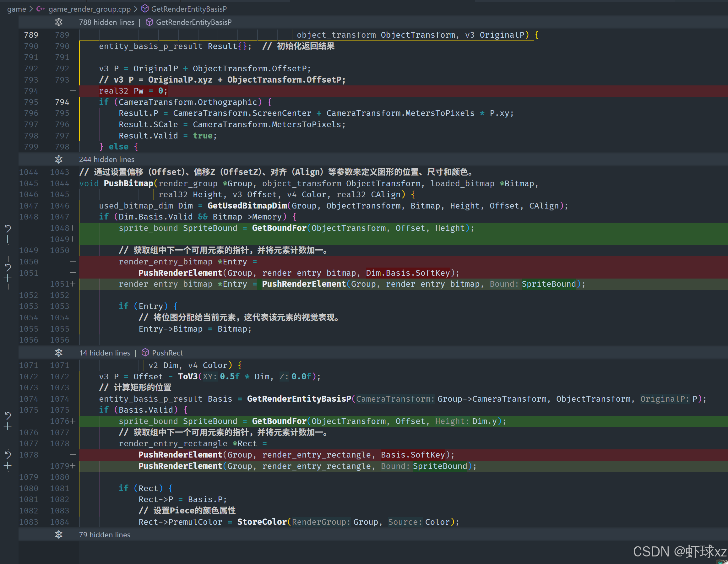Jump to PushRect from hidden lines bar
The width and height of the screenshot is (728, 564).
point(167,353)
